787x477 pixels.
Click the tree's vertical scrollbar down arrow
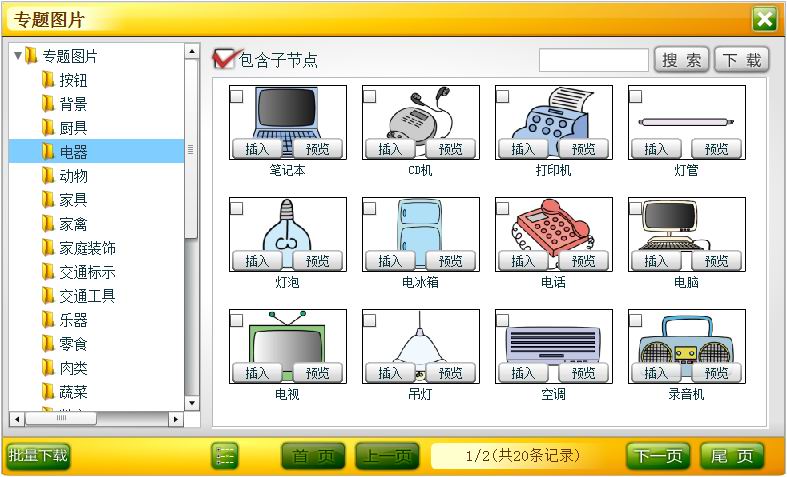[x=192, y=403]
